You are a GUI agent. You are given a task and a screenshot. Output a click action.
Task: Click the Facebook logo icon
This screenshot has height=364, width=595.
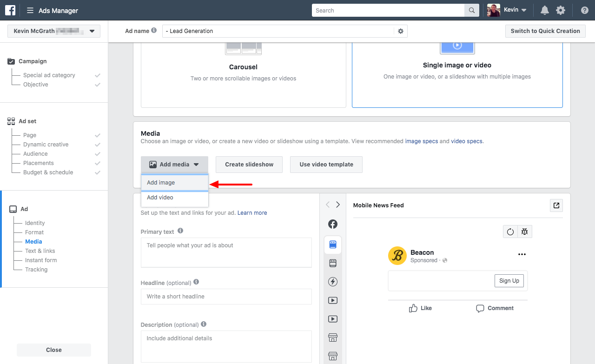(10, 10)
